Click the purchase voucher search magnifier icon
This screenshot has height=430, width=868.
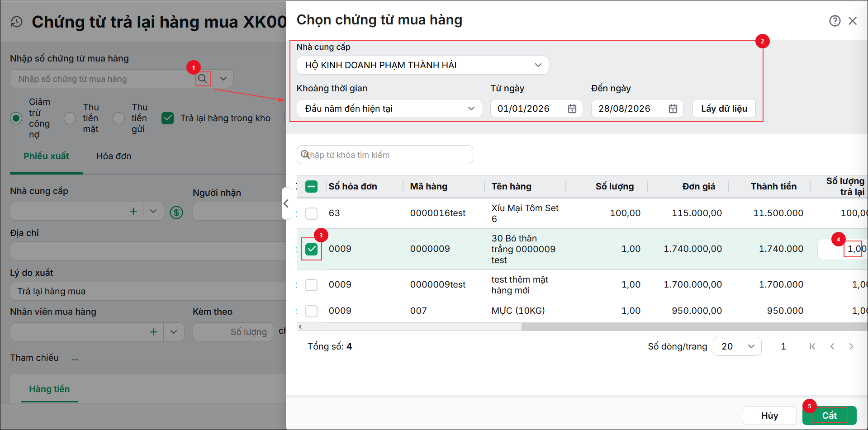[203, 79]
